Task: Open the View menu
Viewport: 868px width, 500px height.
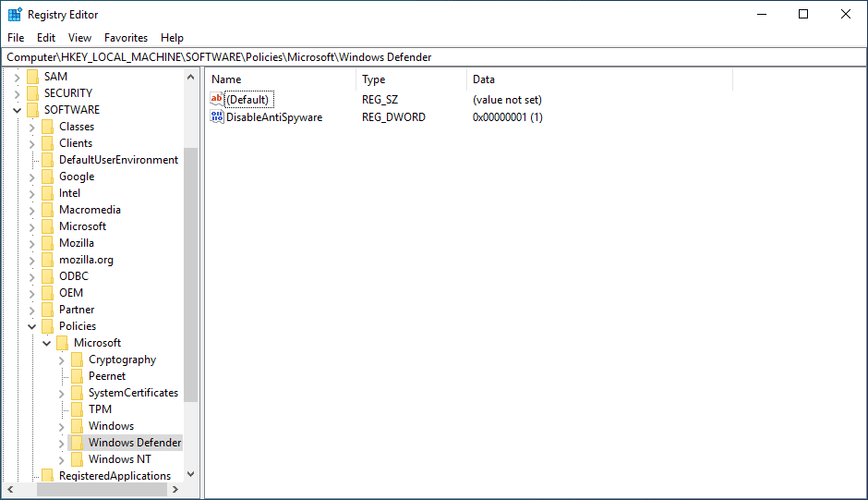Action: click(79, 38)
